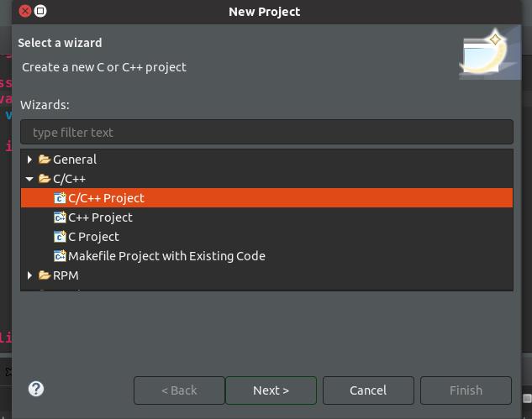Open the help question mark icon
The image size is (532, 419).
[x=36, y=388]
